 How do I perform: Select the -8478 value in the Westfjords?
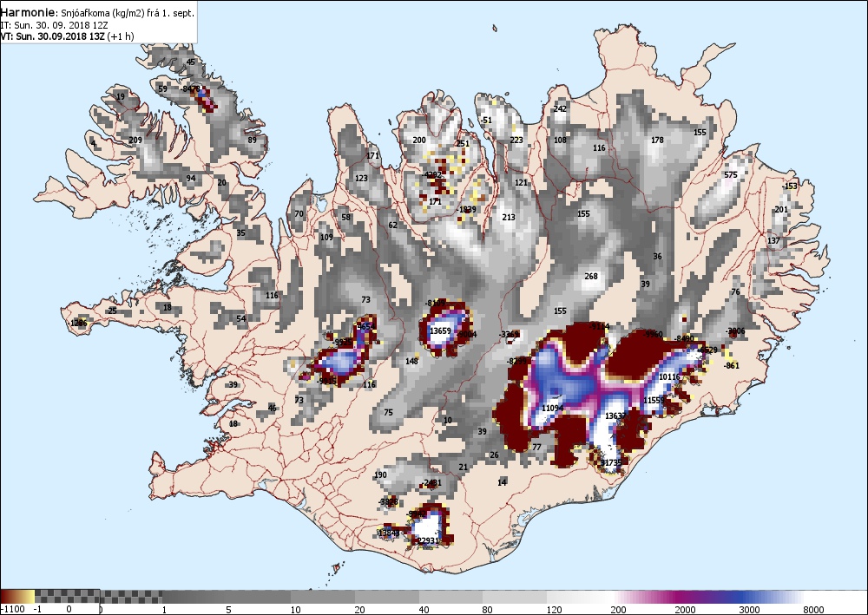(x=190, y=88)
